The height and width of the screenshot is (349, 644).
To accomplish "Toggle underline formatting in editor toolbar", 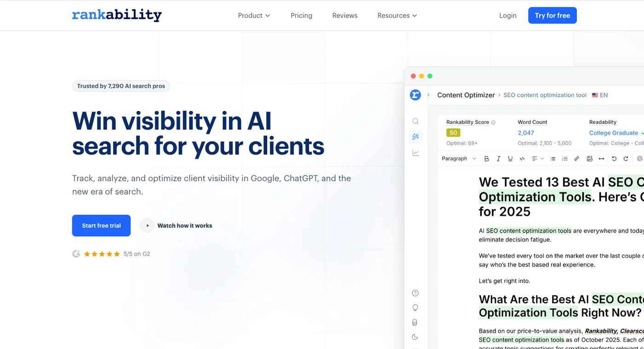I will [x=510, y=158].
